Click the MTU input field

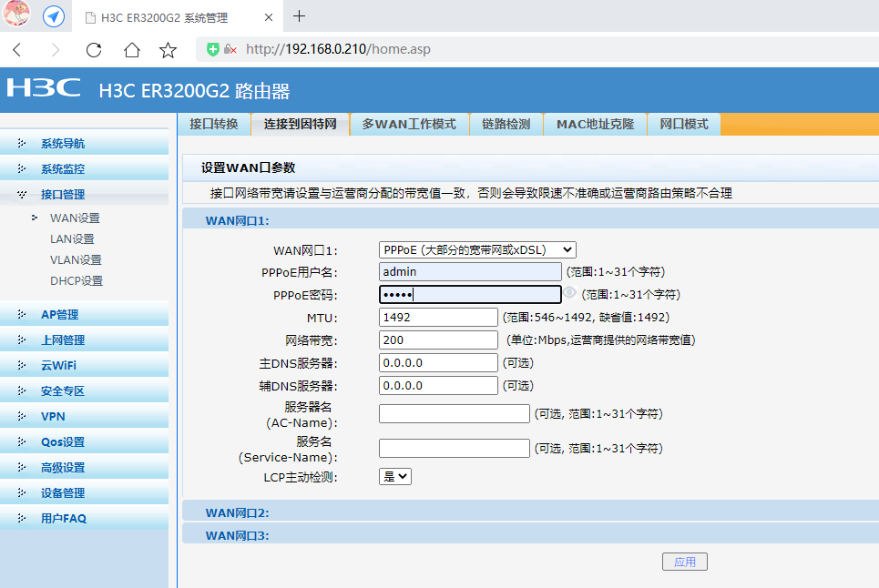click(438, 317)
